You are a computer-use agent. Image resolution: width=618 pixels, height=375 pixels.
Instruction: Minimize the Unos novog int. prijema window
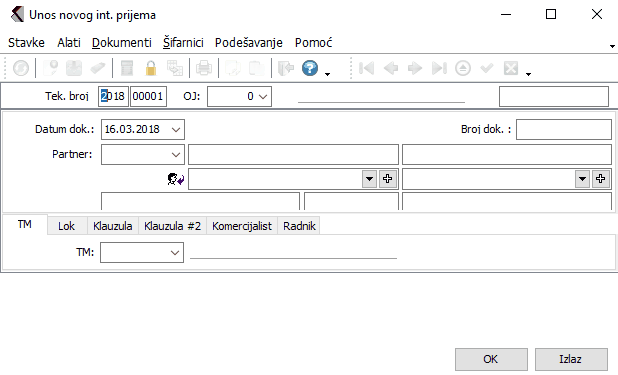506,15
